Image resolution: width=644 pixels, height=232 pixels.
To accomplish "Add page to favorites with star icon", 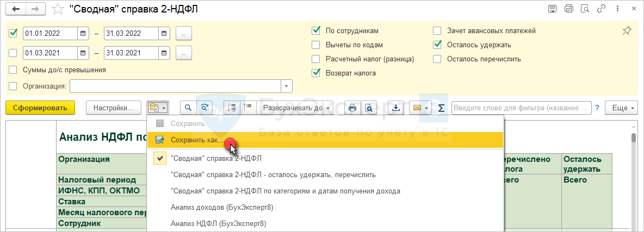I will 56,9.
